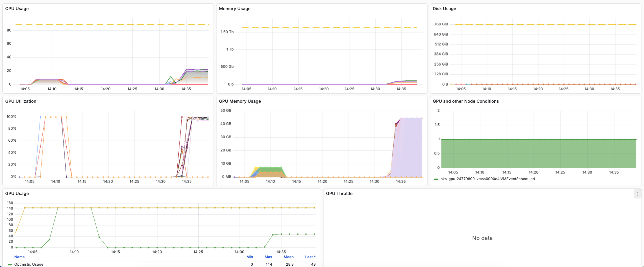
Task: Click the GPU Usage panel title
Action: click(x=17, y=194)
